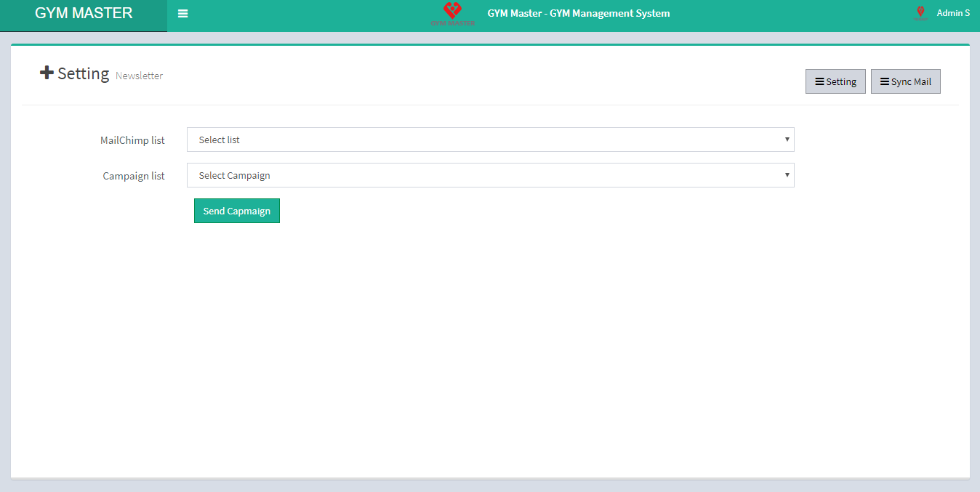Click the admin profile avatar icon

point(920,13)
